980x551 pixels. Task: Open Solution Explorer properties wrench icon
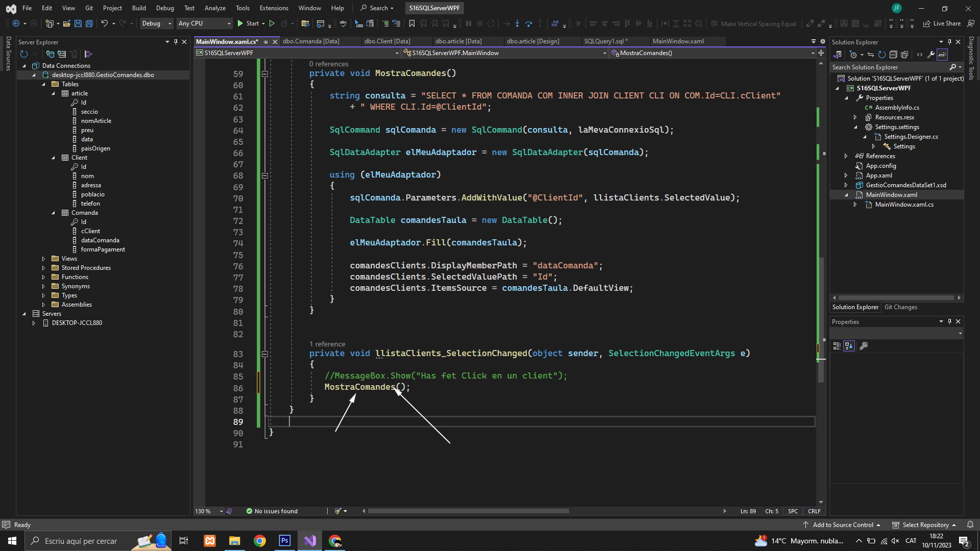(x=931, y=55)
